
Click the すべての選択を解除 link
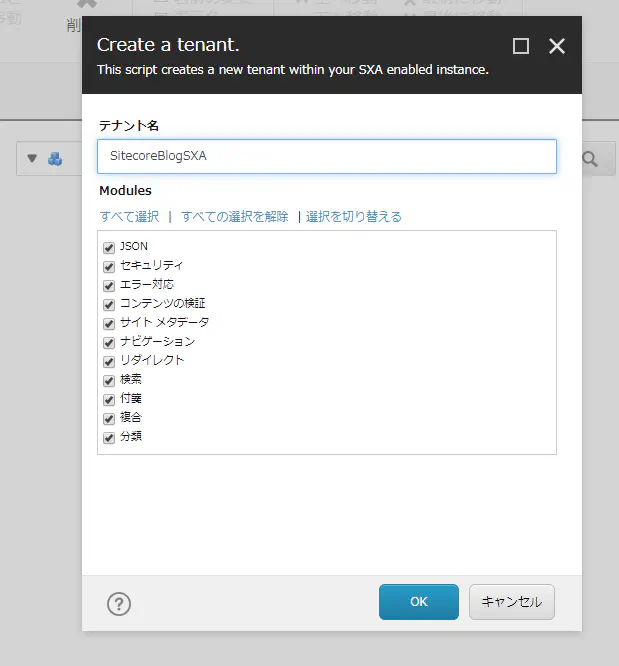(x=235, y=217)
